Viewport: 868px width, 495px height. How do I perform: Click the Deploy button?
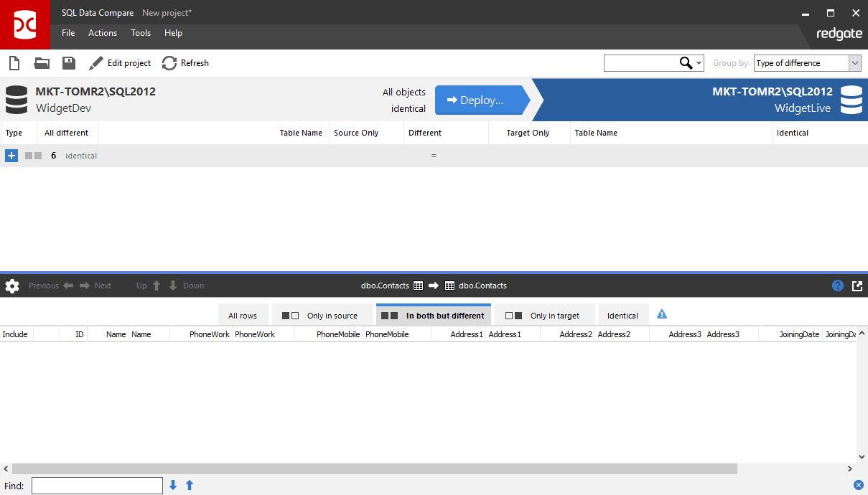coord(480,100)
